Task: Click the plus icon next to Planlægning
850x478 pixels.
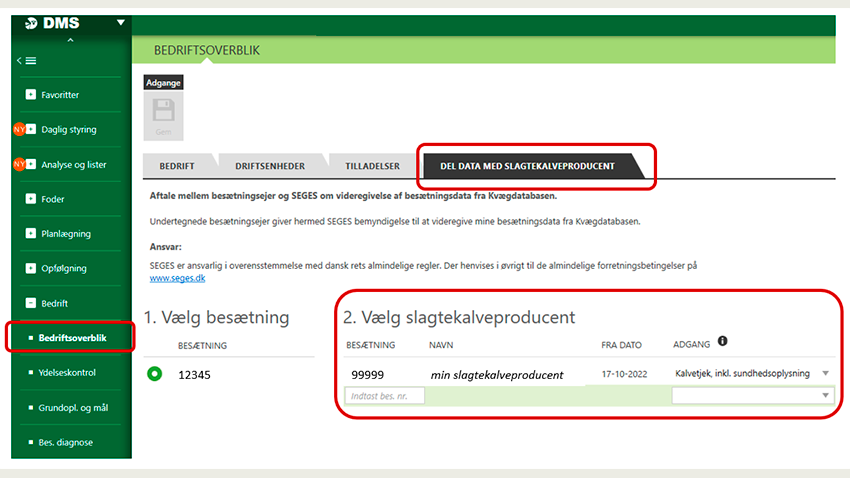Action: (x=30, y=234)
